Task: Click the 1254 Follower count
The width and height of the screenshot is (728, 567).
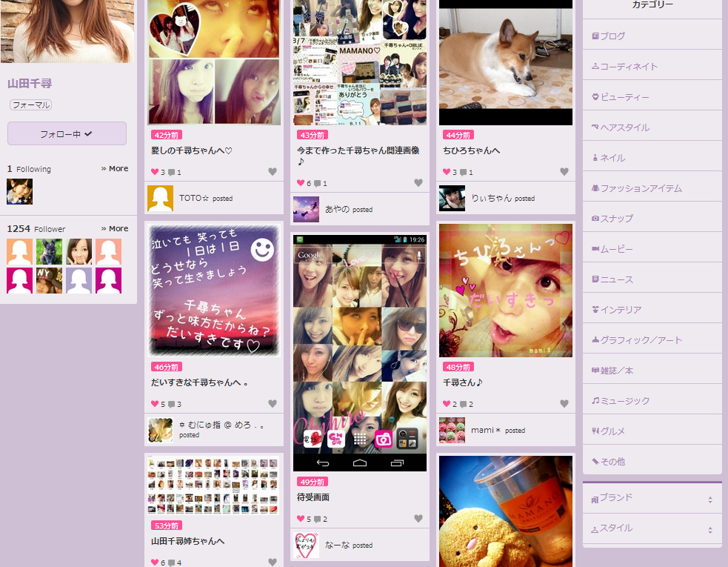Action: point(36,229)
